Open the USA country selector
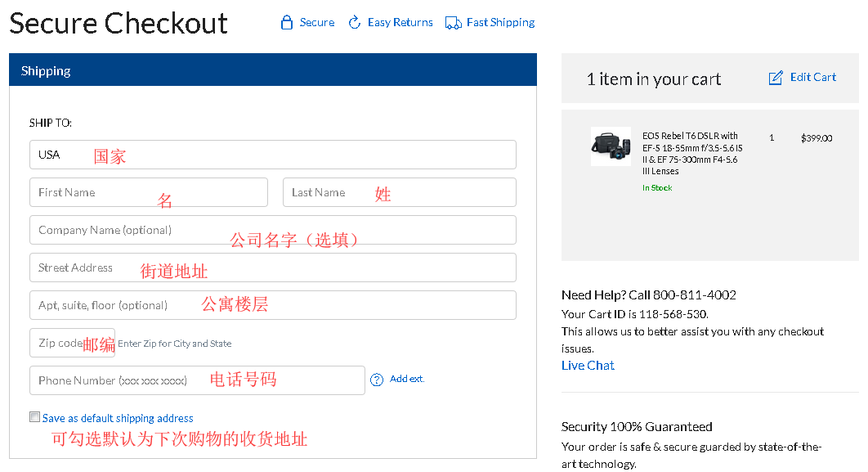Screen dimensions: 868x472 coord(272,155)
